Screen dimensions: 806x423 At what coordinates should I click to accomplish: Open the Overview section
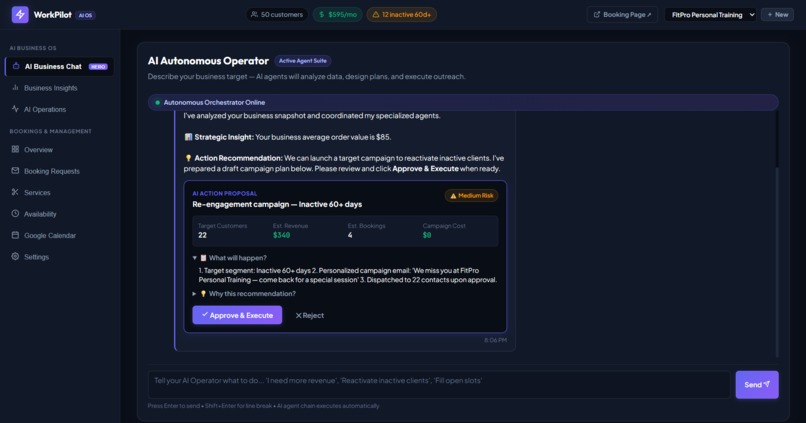pos(60,150)
